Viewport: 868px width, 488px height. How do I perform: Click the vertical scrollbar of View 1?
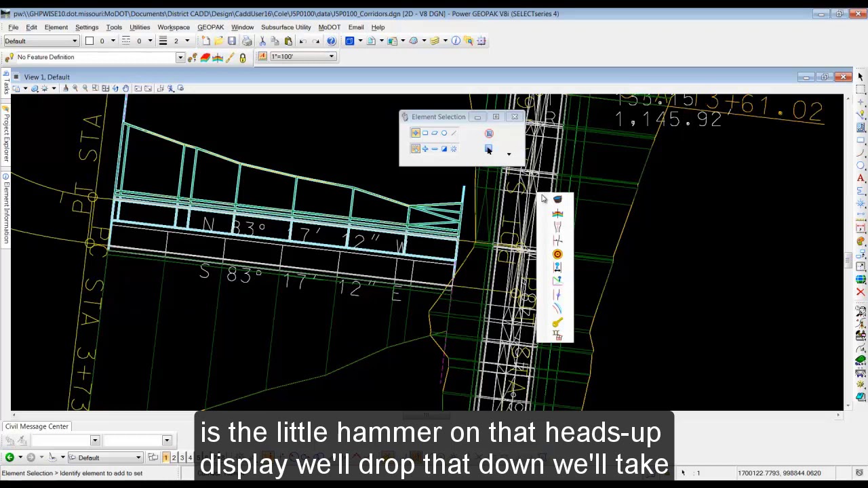[847, 260]
